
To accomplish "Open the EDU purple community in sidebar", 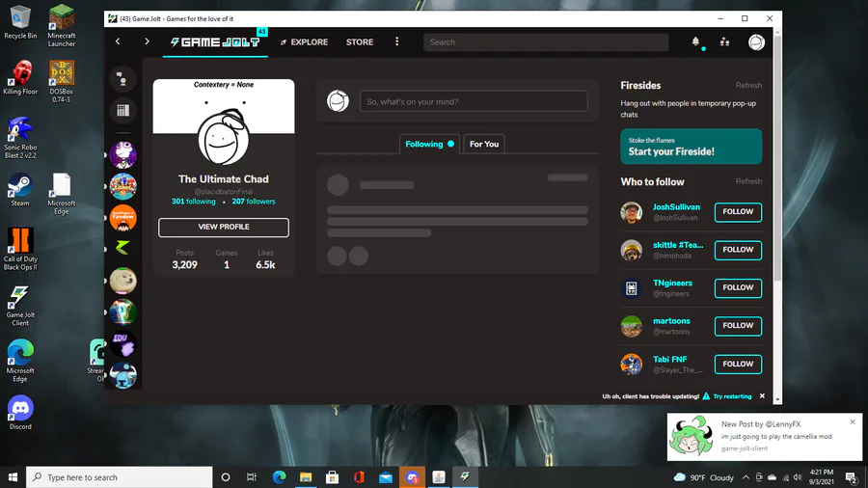I will click(122, 343).
